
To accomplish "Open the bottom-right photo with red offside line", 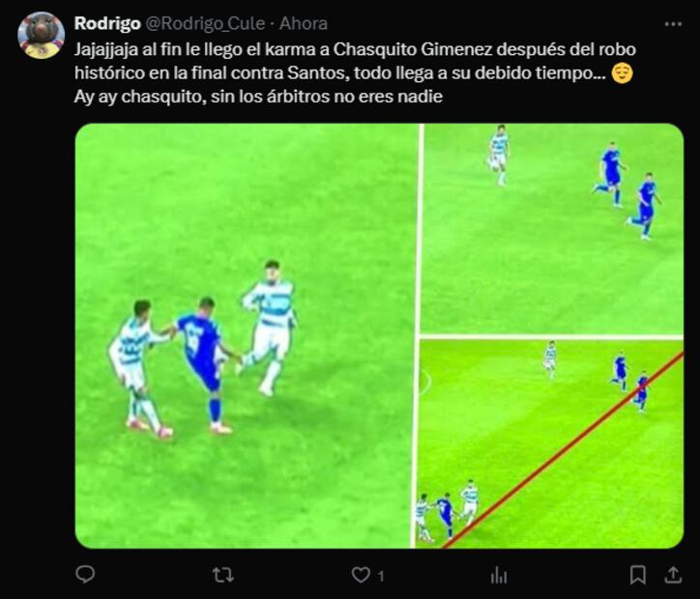I will coord(550,444).
